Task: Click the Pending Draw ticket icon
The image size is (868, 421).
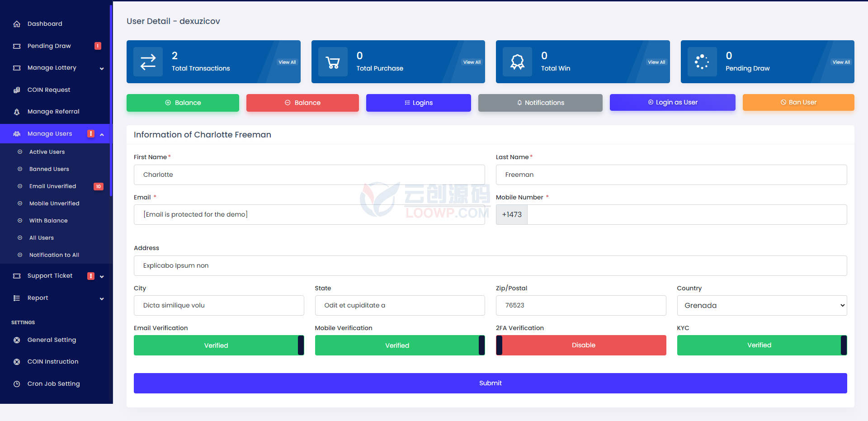Action: (17, 46)
